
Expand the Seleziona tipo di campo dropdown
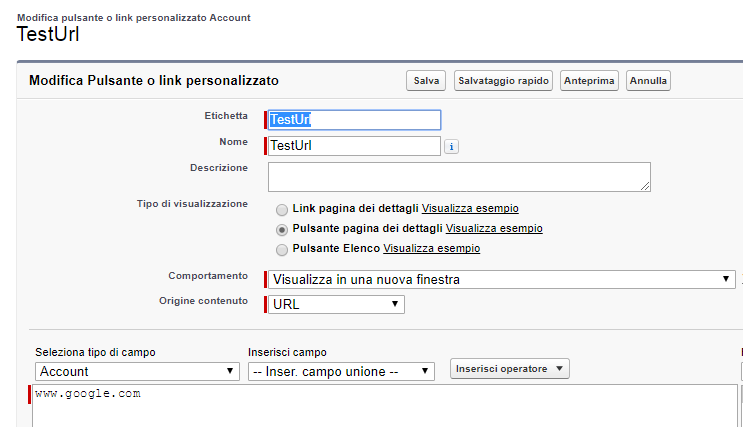tap(136, 371)
